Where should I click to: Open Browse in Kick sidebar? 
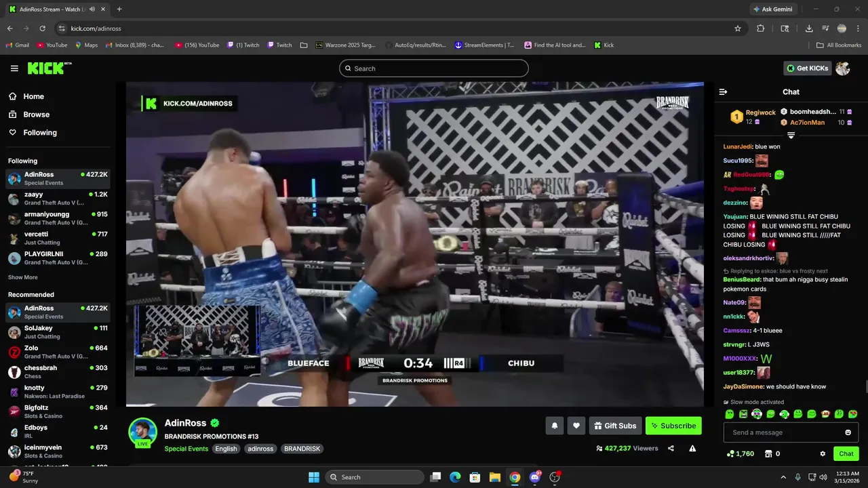point(30,115)
